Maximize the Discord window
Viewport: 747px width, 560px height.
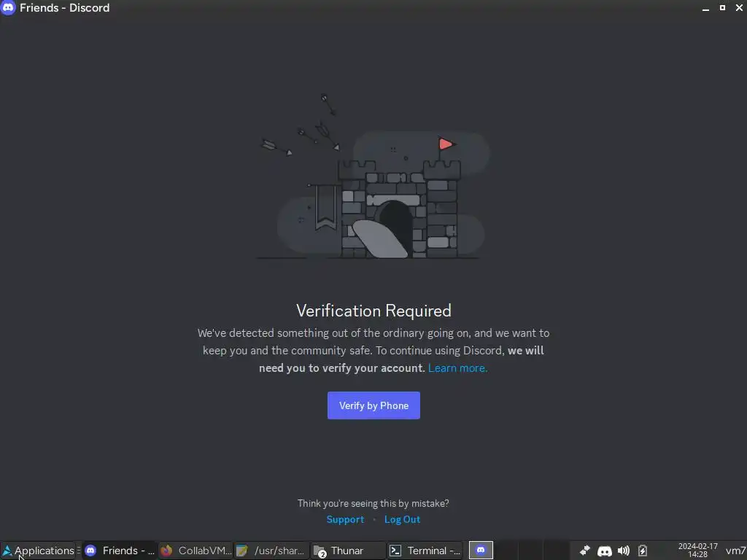point(723,7)
